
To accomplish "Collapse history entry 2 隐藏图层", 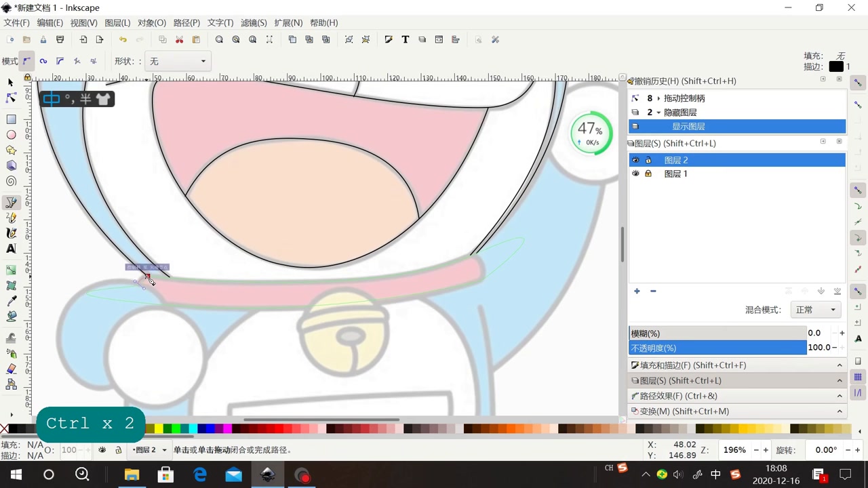I will coord(658,113).
